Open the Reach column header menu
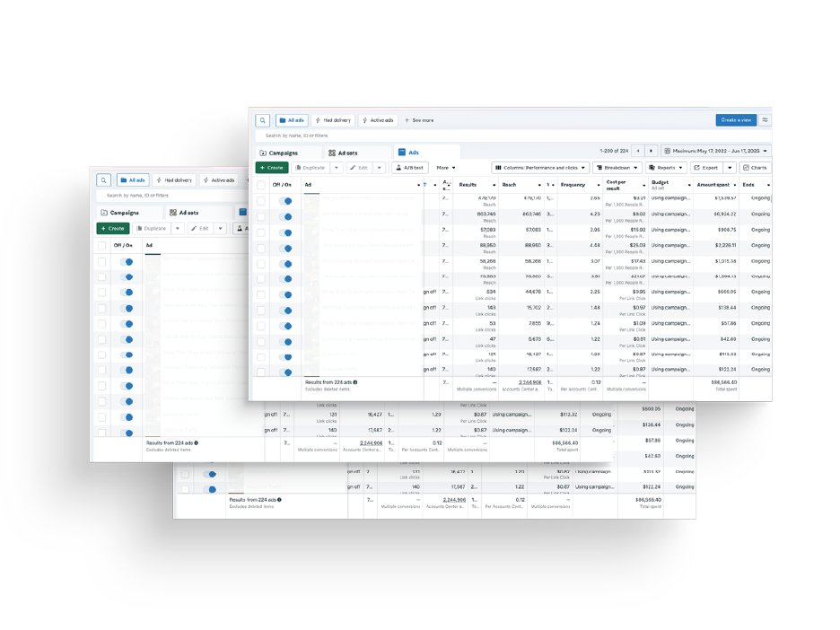 tap(539, 185)
